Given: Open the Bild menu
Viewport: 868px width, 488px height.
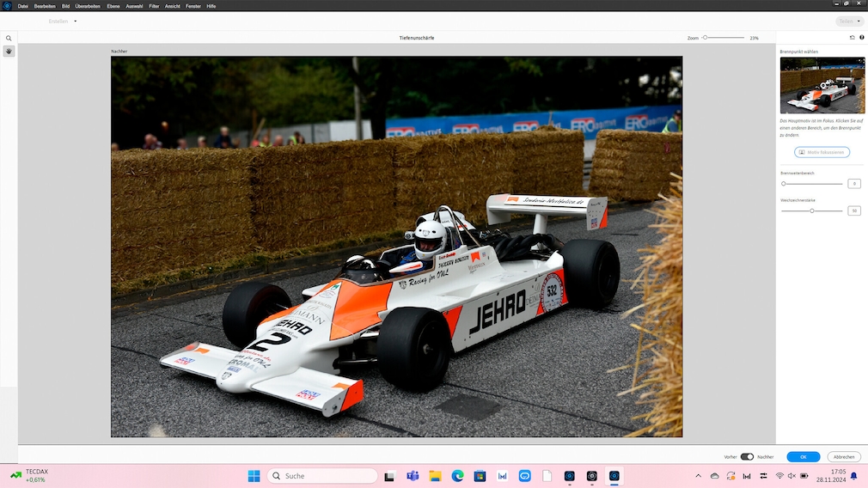Looking at the screenshot, I should pyautogui.click(x=65, y=6).
